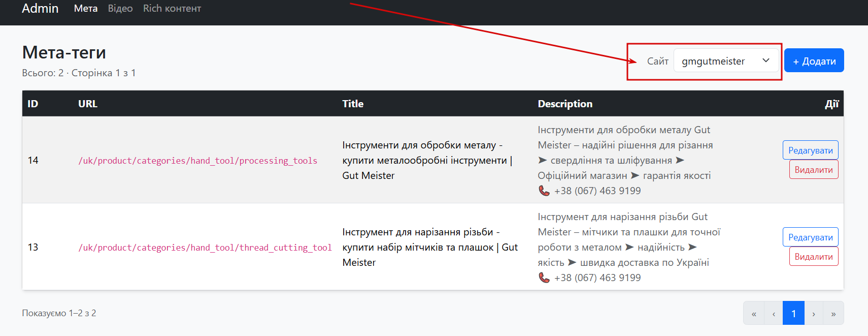Click the processing_tools URL in row 14
This screenshot has width=868, height=336.
(x=197, y=161)
